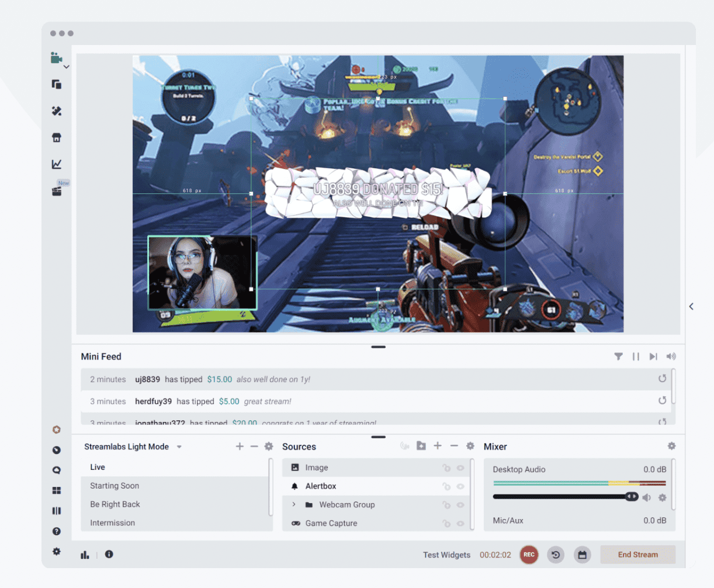The width and height of the screenshot is (714, 588).
Task: Click Test Widgets link
Action: click(x=446, y=555)
